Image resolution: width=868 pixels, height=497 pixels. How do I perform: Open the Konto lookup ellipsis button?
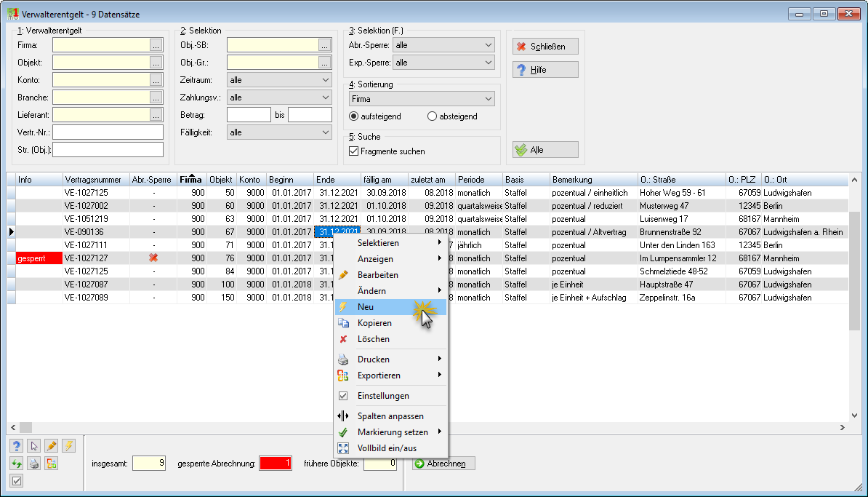coord(156,80)
